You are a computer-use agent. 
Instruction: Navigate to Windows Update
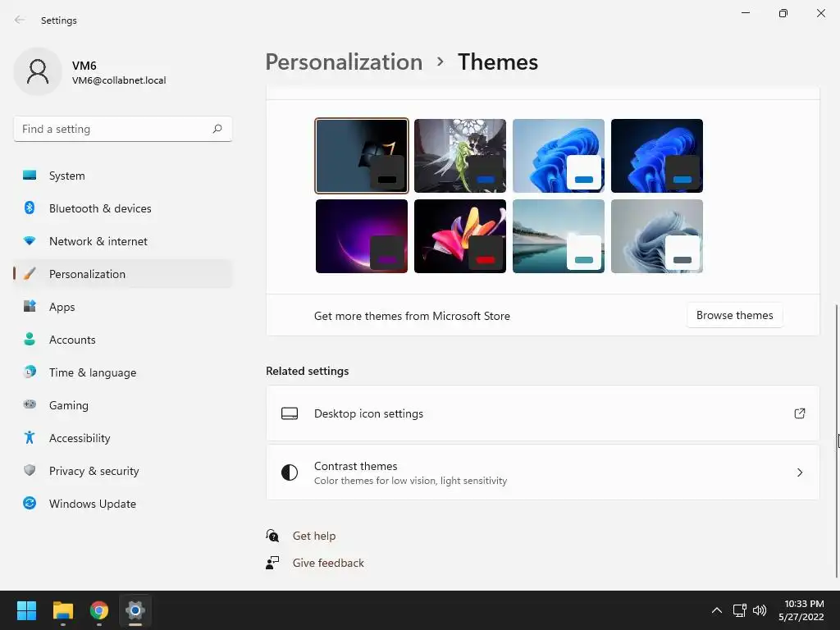[x=123, y=504]
